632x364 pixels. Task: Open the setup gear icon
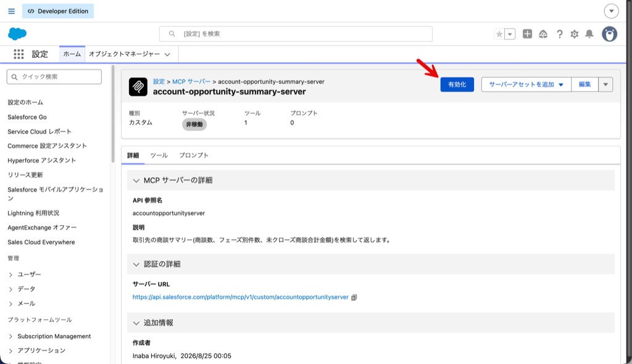[575, 34]
